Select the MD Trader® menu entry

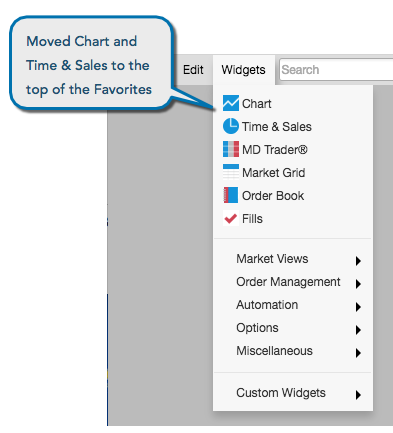click(275, 150)
